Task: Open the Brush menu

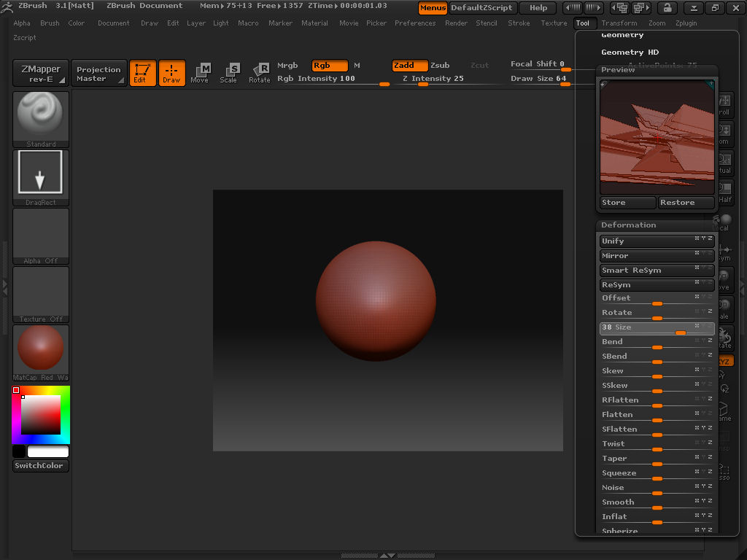Action: [x=50, y=23]
